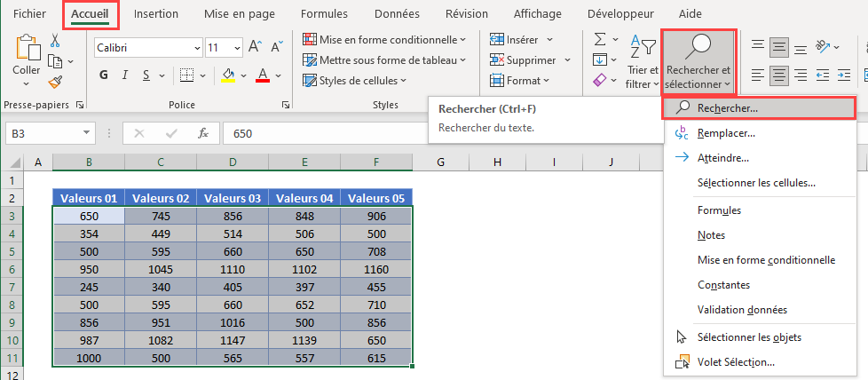
Task: Switch to the Insertion tab
Action: coord(156,14)
